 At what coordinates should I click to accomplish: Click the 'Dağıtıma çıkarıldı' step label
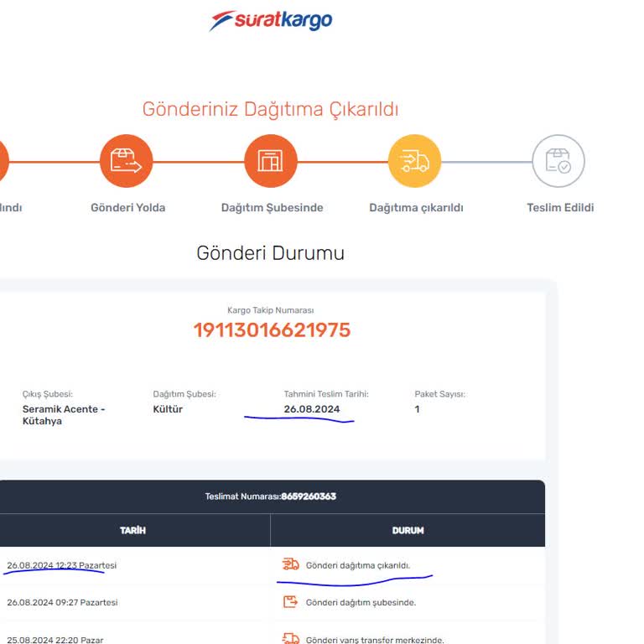tap(416, 207)
